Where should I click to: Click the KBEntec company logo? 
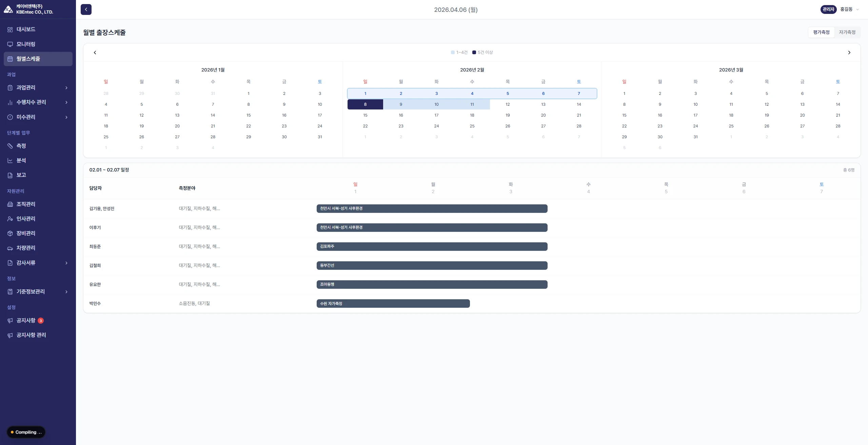pyautogui.click(x=8, y=9)
